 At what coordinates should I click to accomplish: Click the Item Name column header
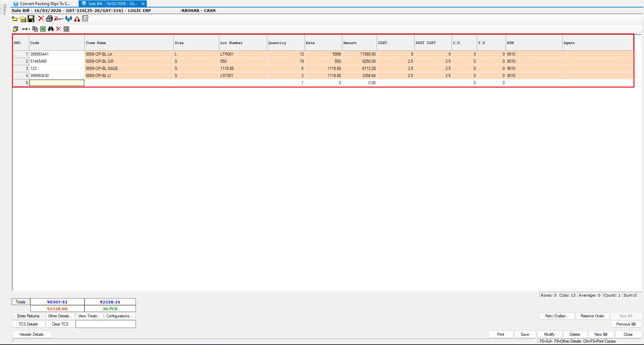tap(129, 43)
